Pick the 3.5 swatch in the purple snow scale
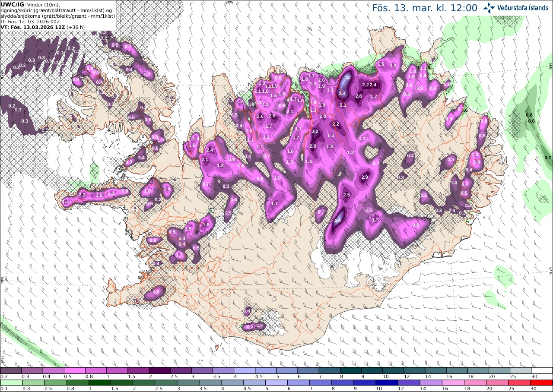The width and height of the screenshot is (553, 392). 223,370
